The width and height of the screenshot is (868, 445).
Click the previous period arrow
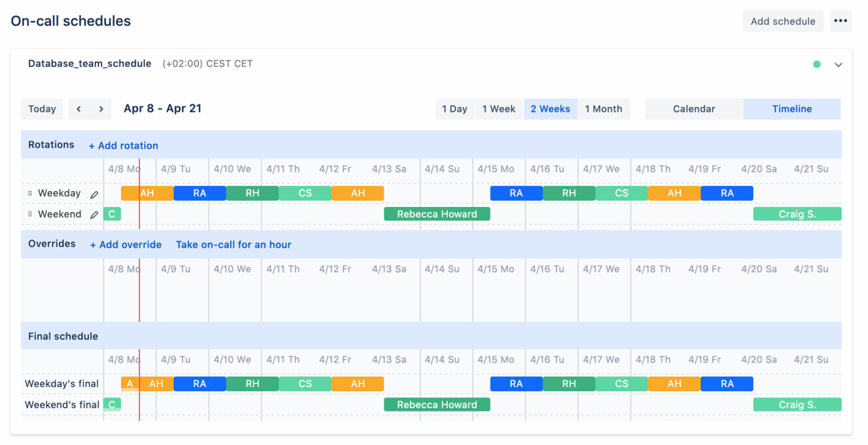79,109
